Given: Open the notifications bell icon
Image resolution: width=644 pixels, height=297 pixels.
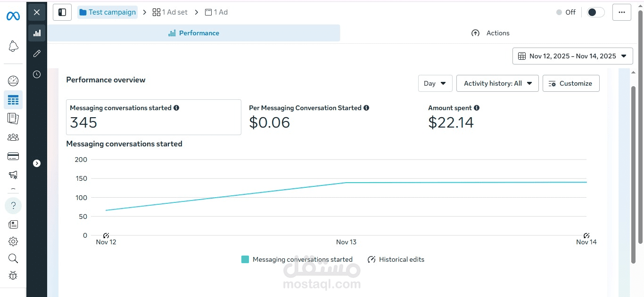Looking at the screenshot, I should pyautogui.click(x=13, y=46).
